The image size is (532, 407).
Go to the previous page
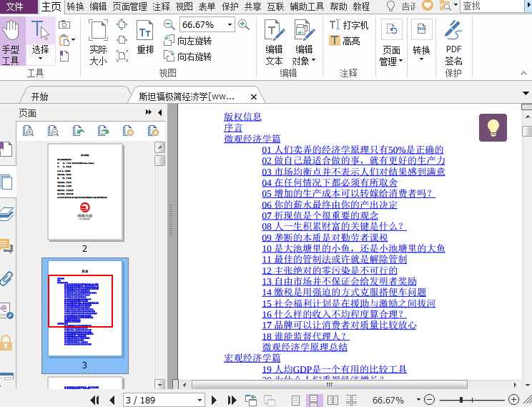112,401
